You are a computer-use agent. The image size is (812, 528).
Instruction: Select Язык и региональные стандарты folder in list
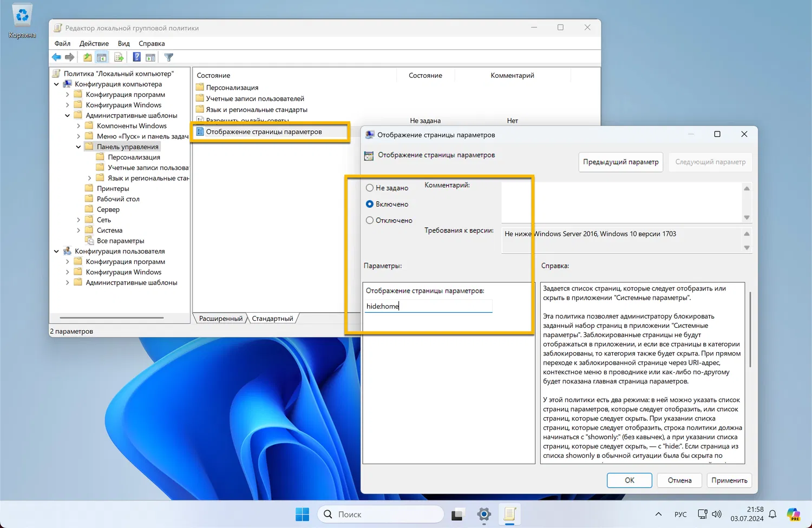pos(252,109)
